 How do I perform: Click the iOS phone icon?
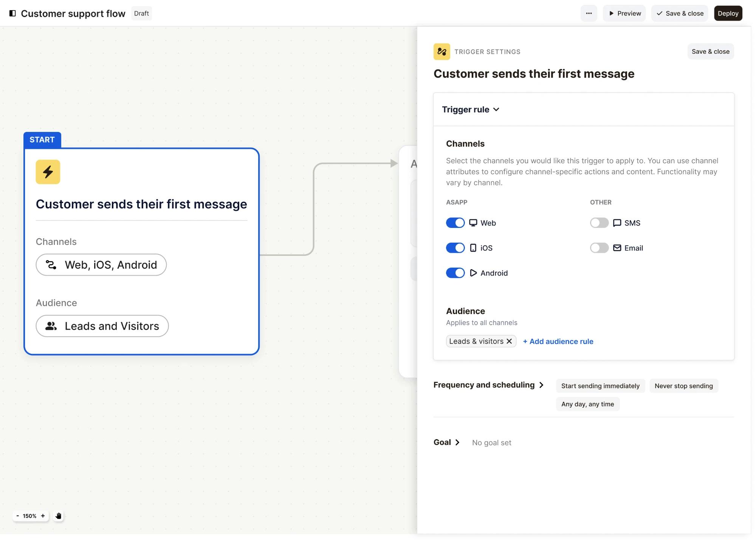[x=473, y=248]
